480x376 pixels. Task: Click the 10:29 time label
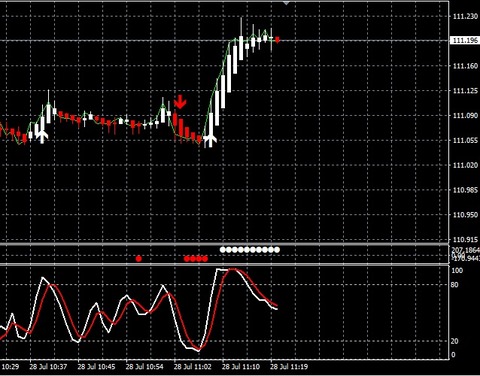click(11, 367)
